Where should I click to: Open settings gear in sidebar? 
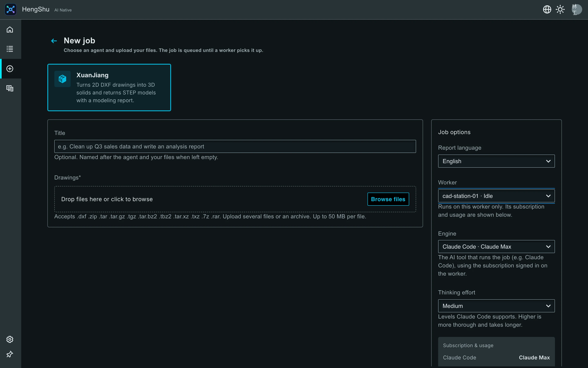(10, 339)
